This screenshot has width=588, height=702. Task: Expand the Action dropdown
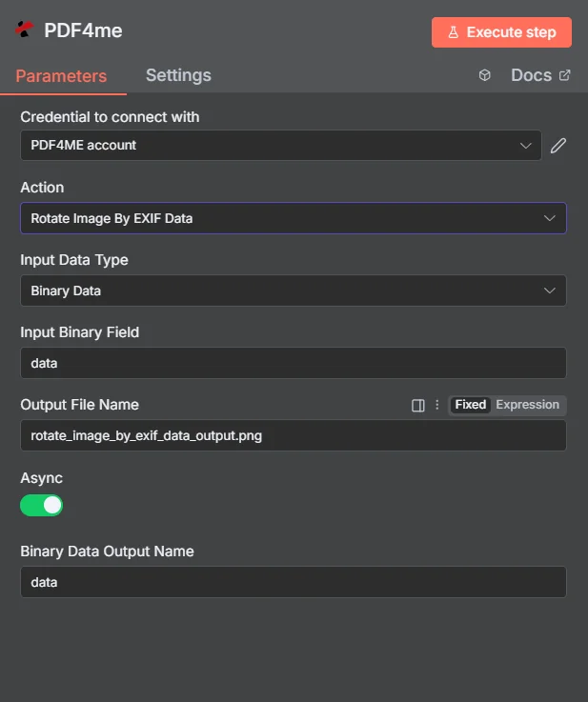pos(294,218)
